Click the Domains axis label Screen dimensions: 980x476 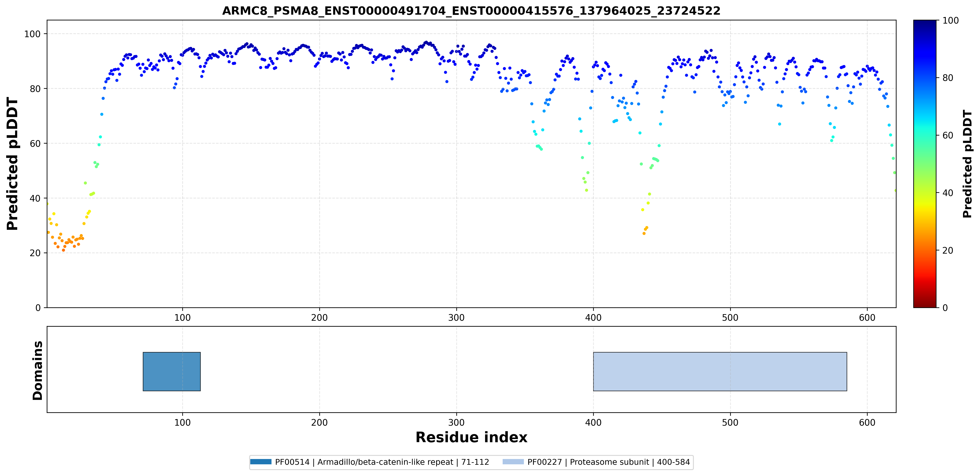38,370
